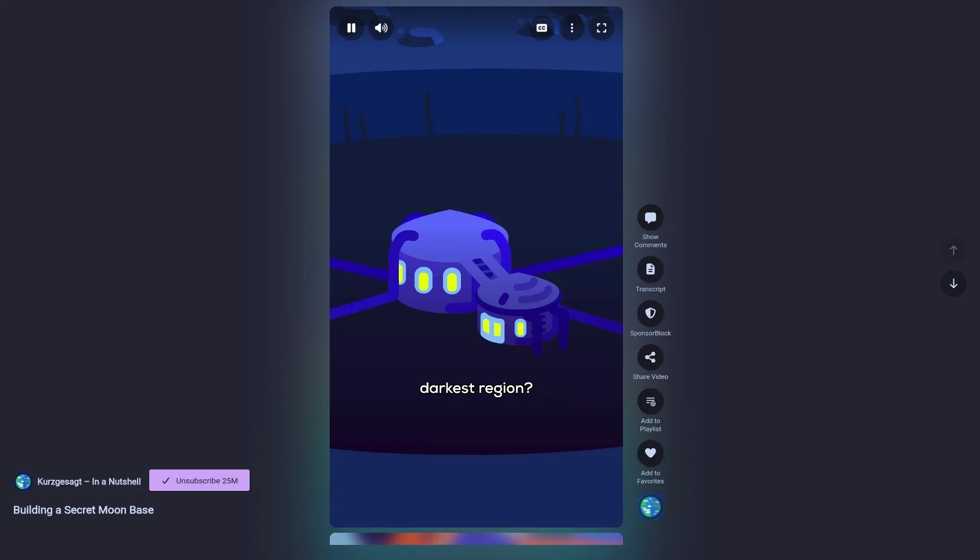Open the channel avatar below Favorites
Screen dimensions: 980x560
point(650,507)
